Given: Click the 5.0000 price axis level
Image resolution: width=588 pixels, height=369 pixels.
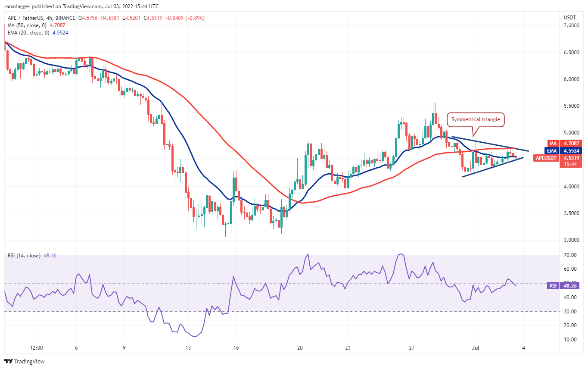Looking at the screenshot, I should [x=572, y=133].
